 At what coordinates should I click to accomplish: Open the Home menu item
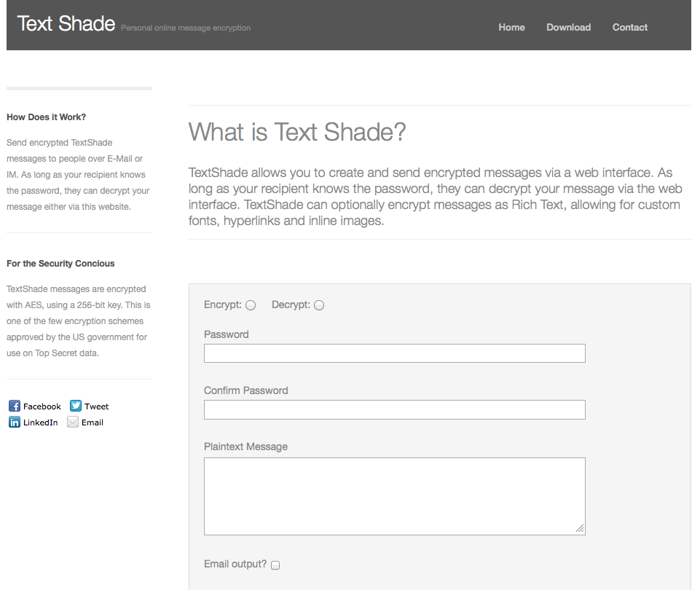511,27
